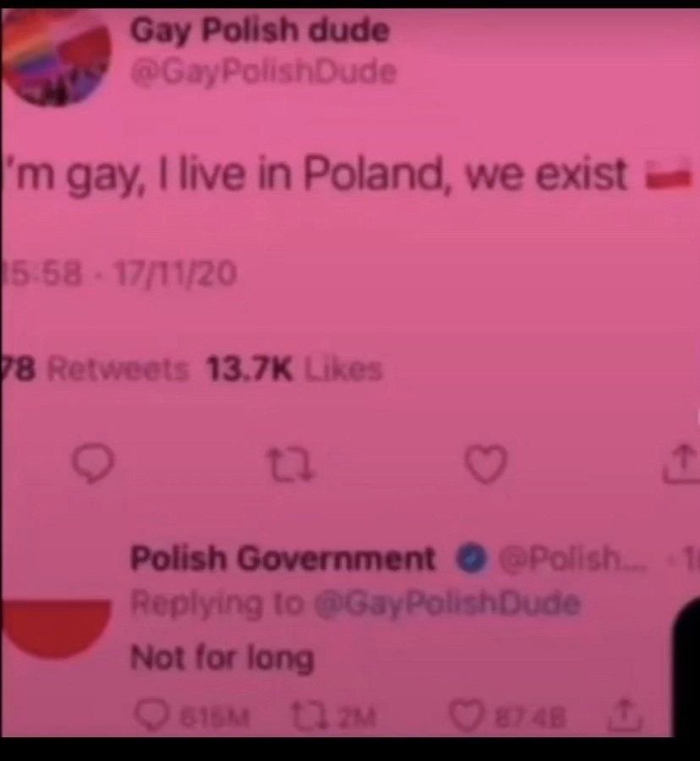Screen dimensions: 700x761
Task: Like the main tweet with heart icon
Action: pyautogui.click(x=485, y=464)
